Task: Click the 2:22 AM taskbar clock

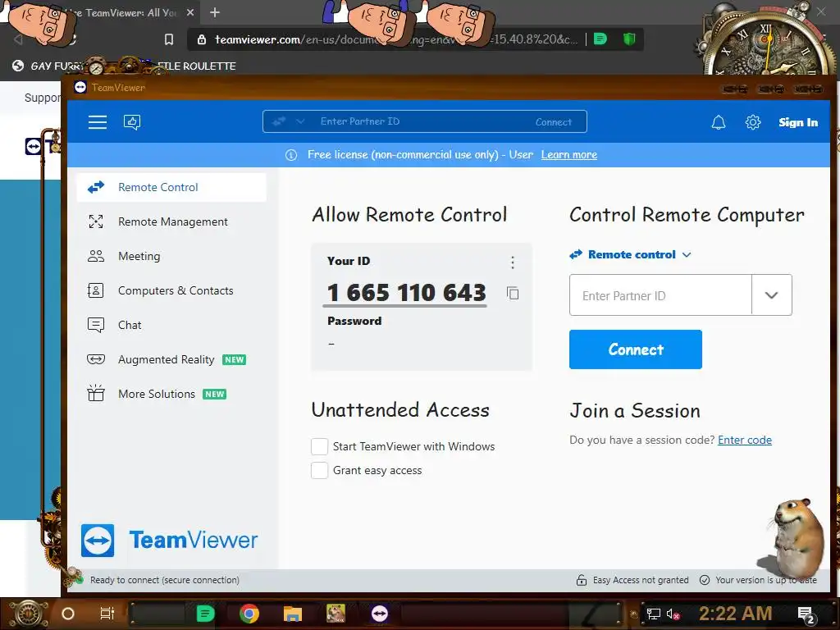Action: click(735, 614)
